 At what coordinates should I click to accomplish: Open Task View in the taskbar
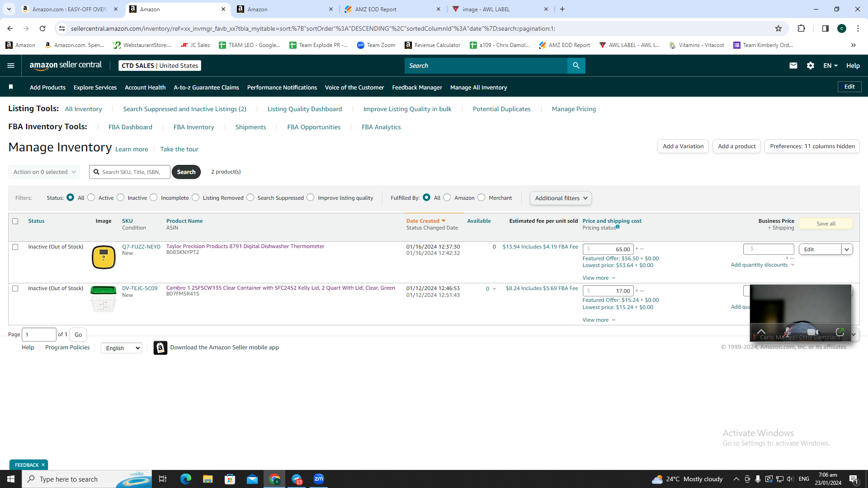point(163,479)
